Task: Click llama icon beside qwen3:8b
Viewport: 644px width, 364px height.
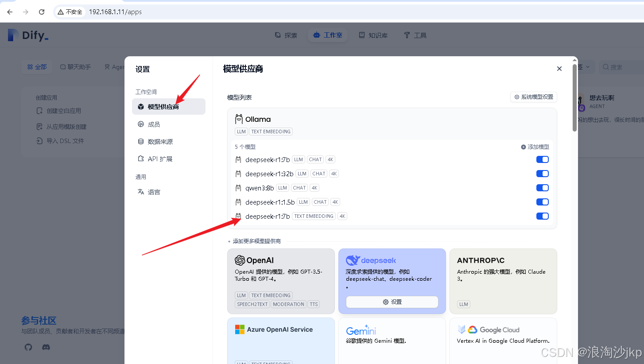Action: tap(238, 188)
